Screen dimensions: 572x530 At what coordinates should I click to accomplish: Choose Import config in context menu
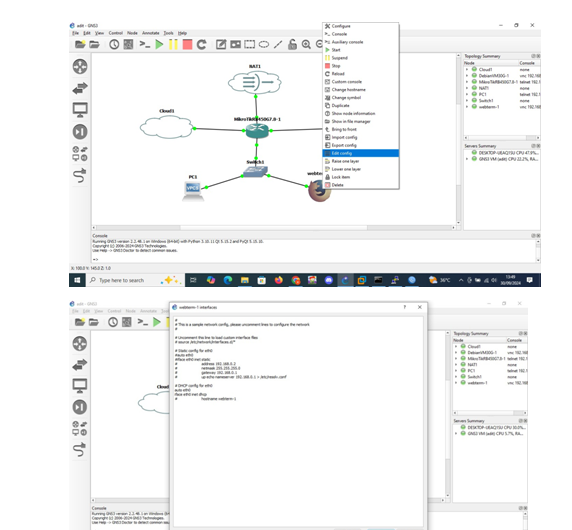pyautogui.click(x=360, y=138)
